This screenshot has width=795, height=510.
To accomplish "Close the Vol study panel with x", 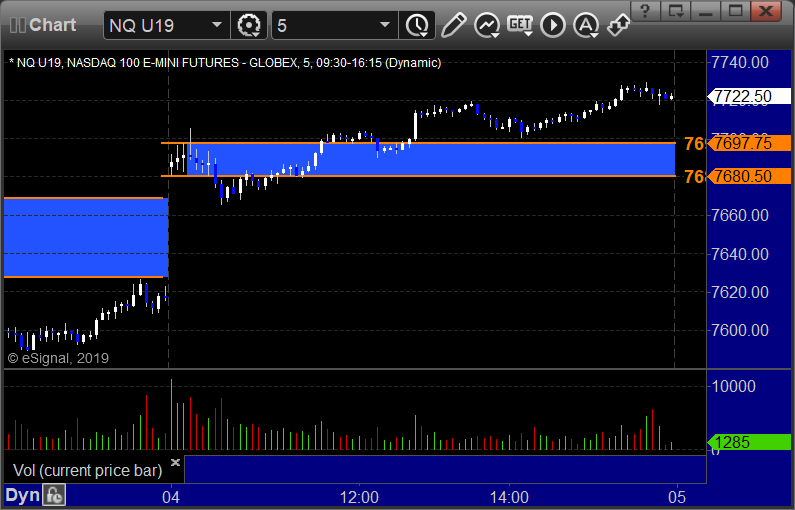I will coord(175,462).
